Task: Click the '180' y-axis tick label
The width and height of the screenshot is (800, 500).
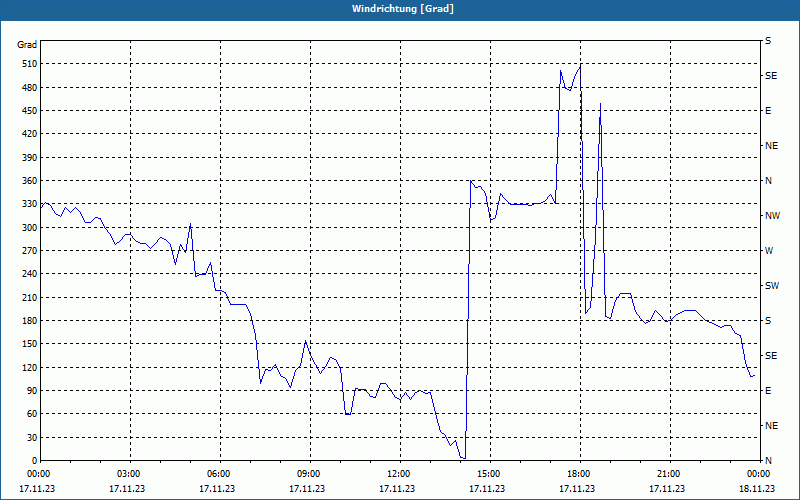Action: (30, 321)
